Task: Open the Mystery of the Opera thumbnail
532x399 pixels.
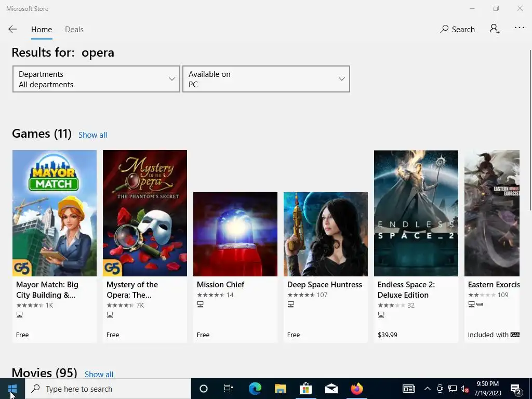Action: (145, 213)
